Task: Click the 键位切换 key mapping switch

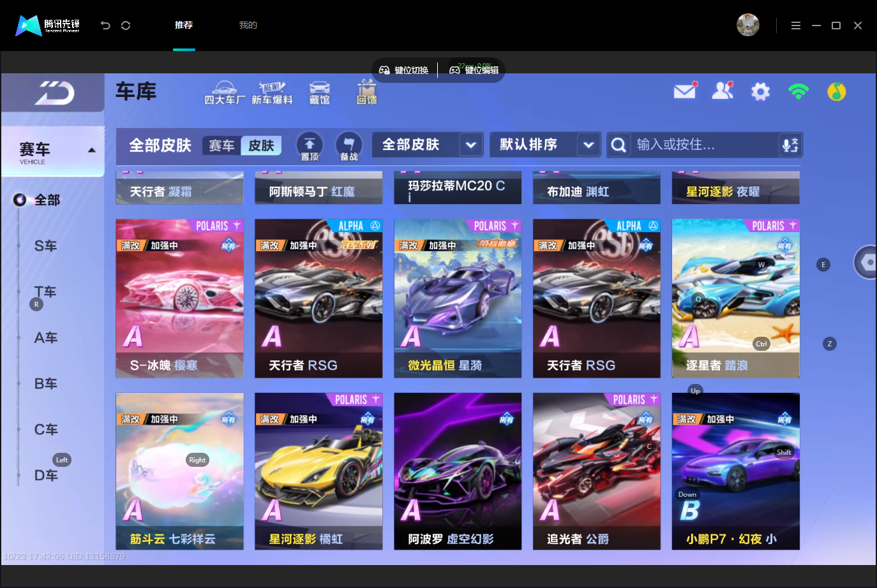Action: pyautogui.click(x=404, y=70)
